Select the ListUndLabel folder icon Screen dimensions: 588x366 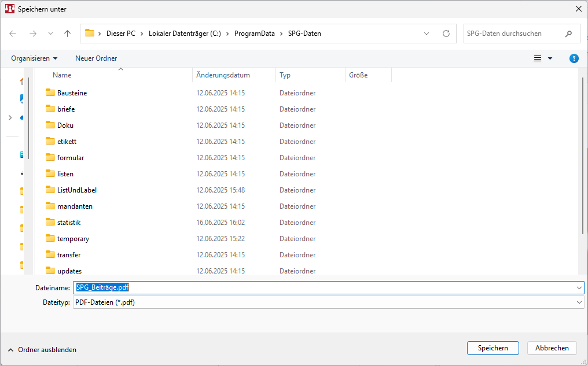pyautogui.click(x=50, y=190)
